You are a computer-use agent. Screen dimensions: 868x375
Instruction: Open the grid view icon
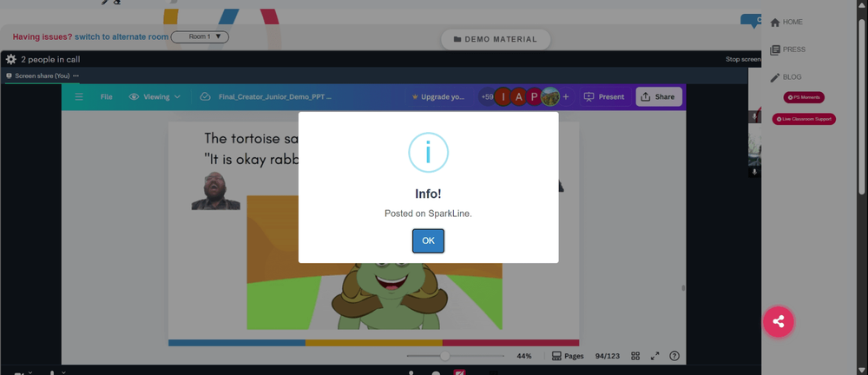tap(635, 356)
